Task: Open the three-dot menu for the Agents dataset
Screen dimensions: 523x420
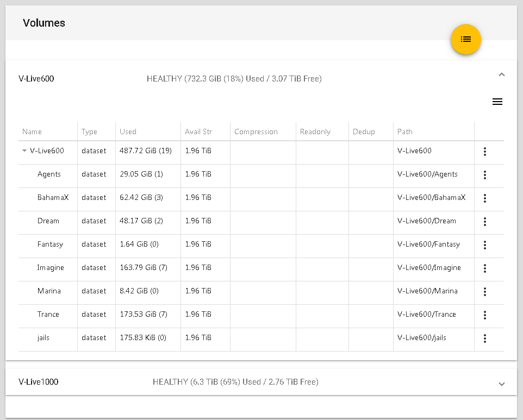Action: pos(485,175)
